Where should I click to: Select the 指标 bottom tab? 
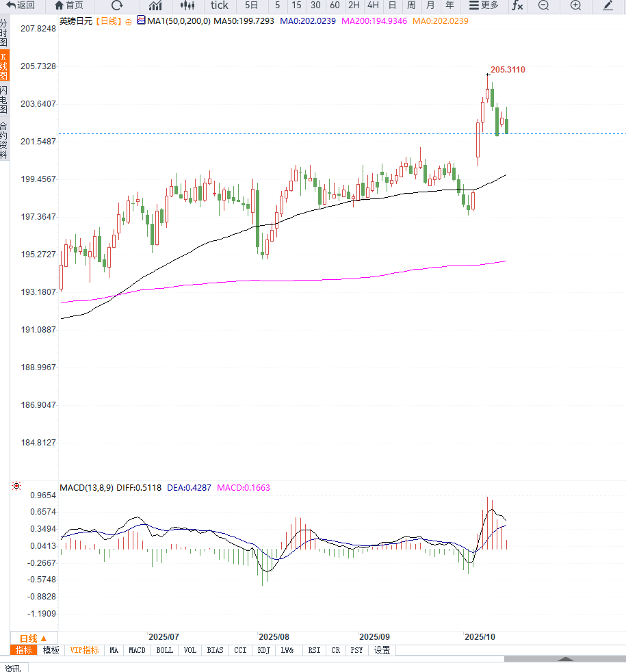click(x=23, y=650)
